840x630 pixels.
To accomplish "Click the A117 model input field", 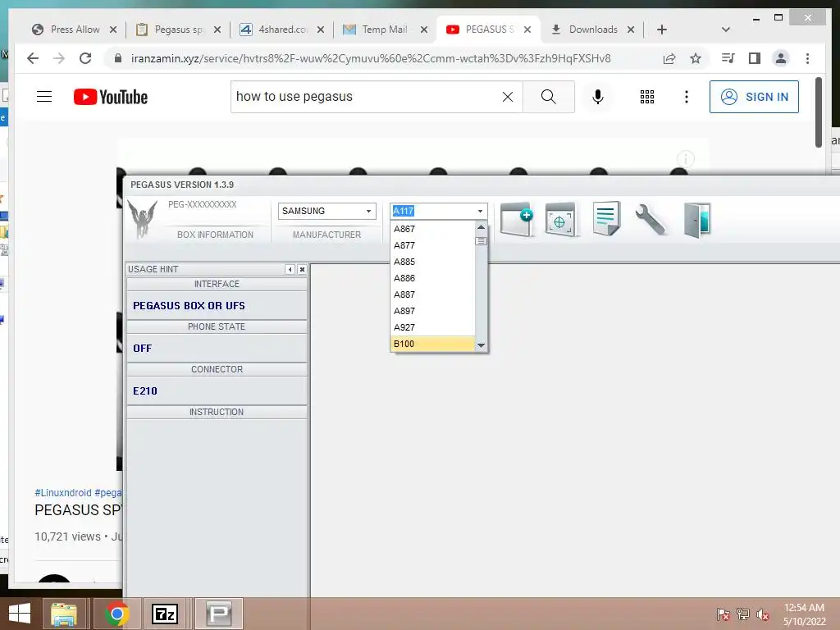I will click(432, 211).
